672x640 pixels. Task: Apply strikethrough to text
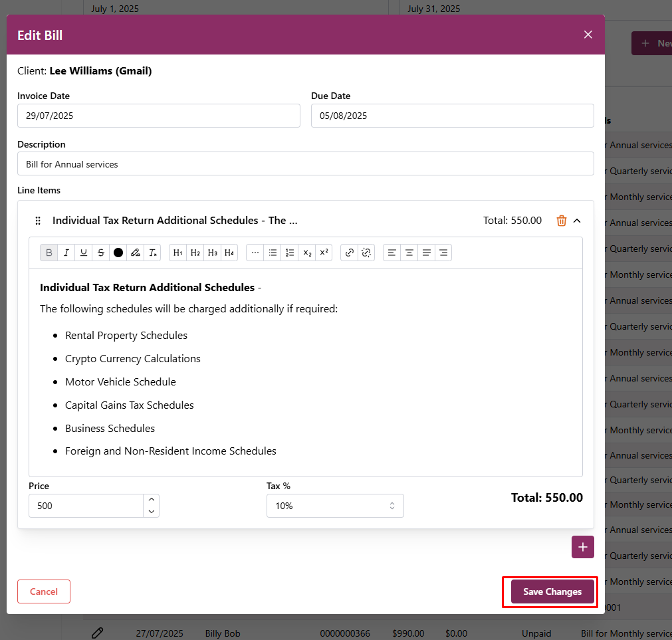(100, 253)
